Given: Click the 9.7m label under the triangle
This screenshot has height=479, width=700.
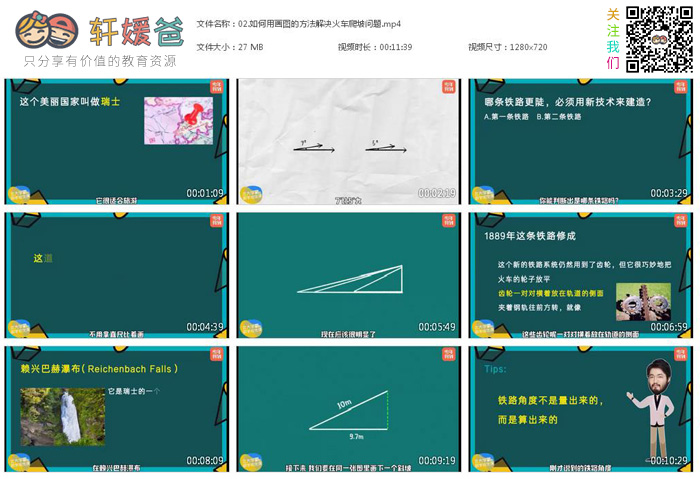Looking at the screenshot, I should point(356,436).
